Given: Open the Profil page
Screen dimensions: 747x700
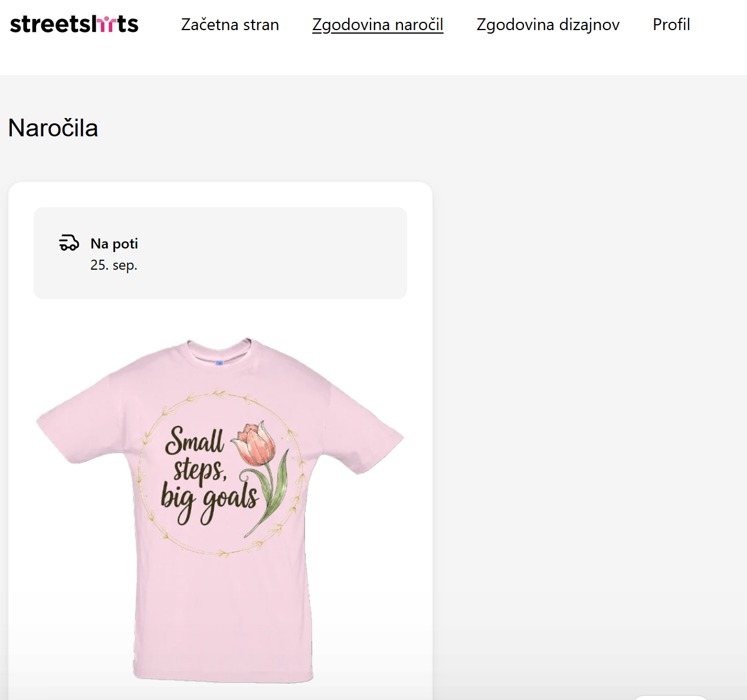Looking at the screenshot, I should [671, 25].
